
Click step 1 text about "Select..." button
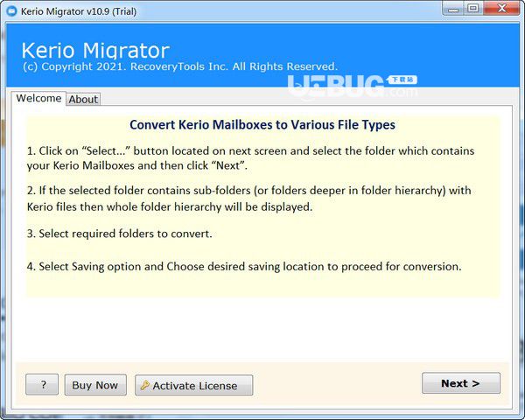click(x=250, y=158)
